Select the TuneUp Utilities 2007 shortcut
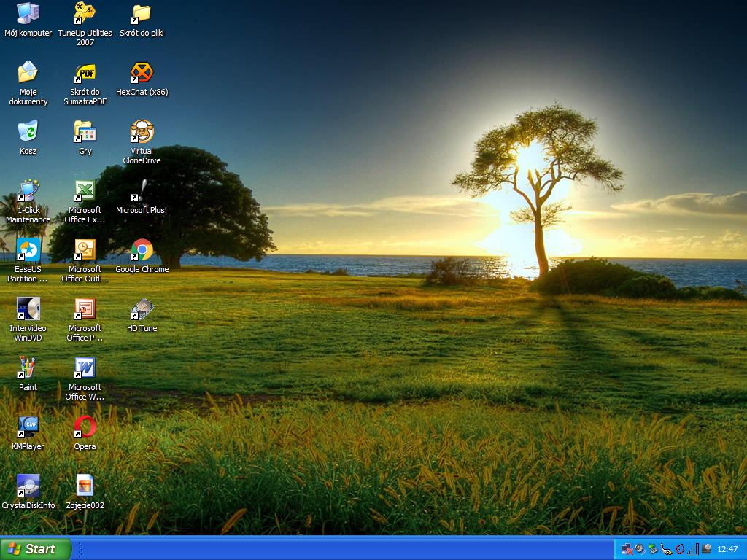 [85, 14]
